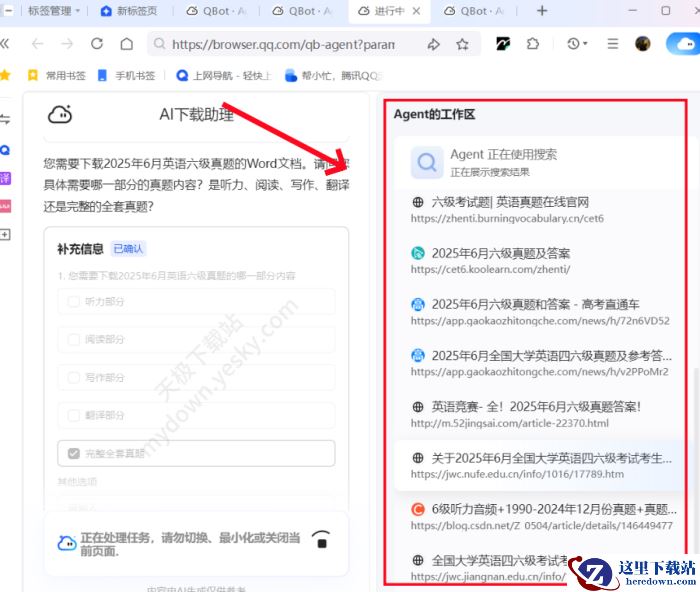
Task: Open result 6级听力音频+1990-2024年12月份真题
Action: pos(554,509)
